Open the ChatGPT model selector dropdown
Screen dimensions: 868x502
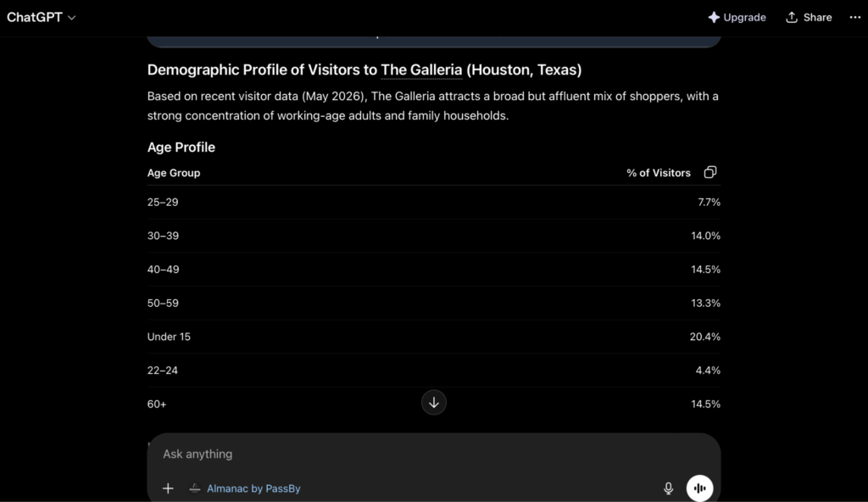[41, 17]
